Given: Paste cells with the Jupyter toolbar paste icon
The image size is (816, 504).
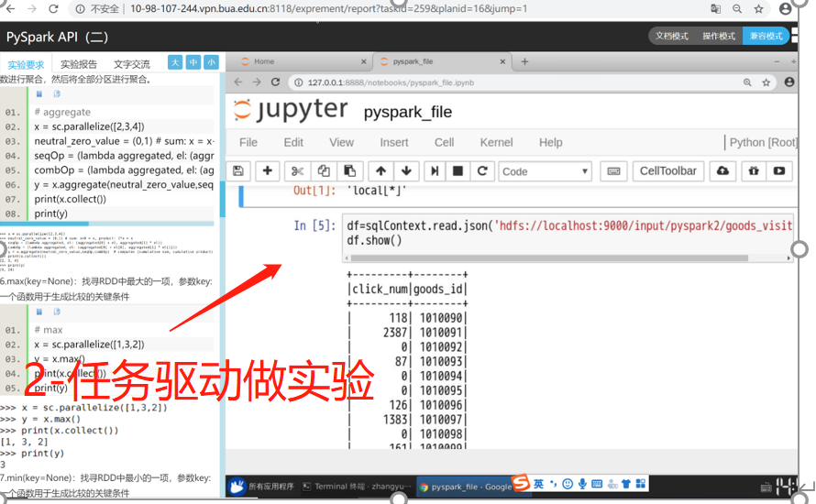Looking at the screenshot, I should point(349,171).
